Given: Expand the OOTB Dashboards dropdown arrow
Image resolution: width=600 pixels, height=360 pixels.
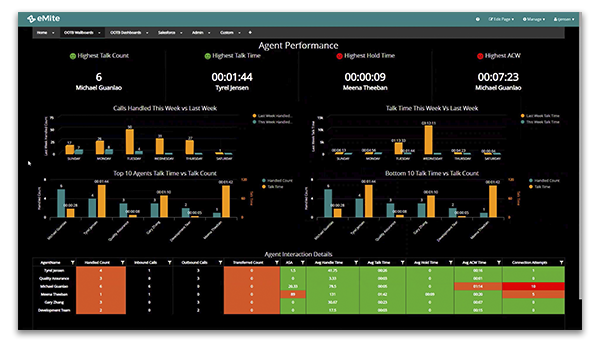Looking at the screenshot, I should [147, 33].
